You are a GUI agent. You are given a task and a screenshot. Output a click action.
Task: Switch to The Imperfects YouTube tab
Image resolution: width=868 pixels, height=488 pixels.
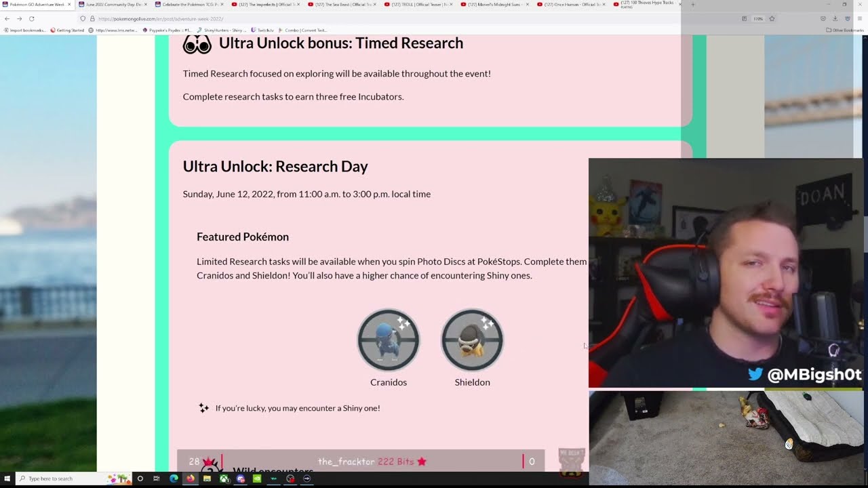coord(264,4)
